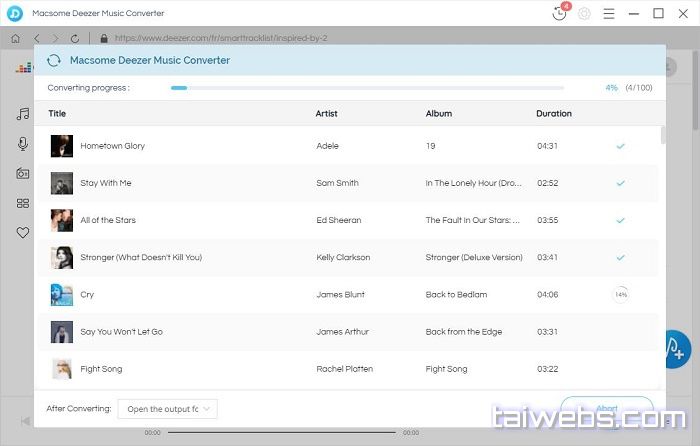Click the 14% progress indicator for Cry

(620, 295)
